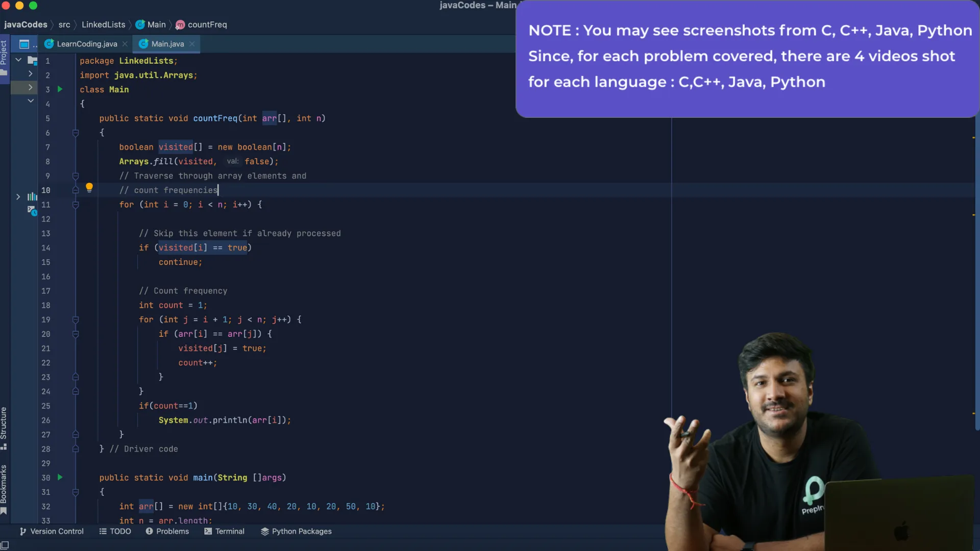The height and width of the screenshot is (551, 980).
Task: Click the run arrow next to main method
Action: click(60, 478)
